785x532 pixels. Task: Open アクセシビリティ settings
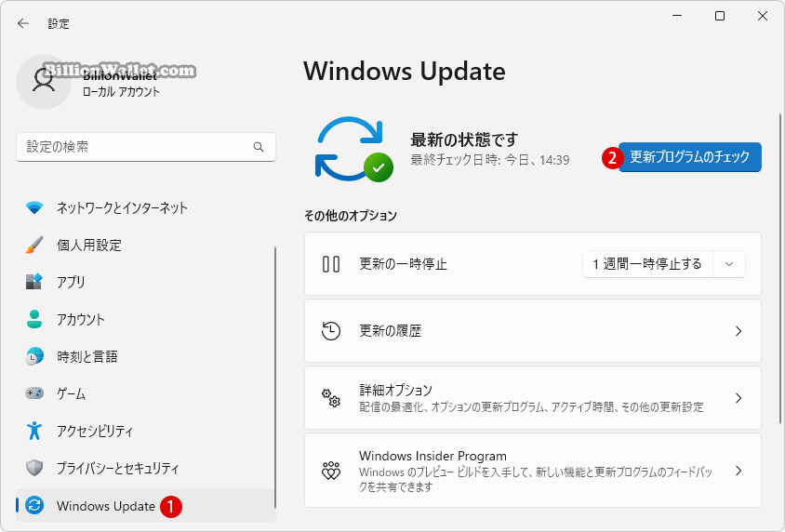pos(145,431)
